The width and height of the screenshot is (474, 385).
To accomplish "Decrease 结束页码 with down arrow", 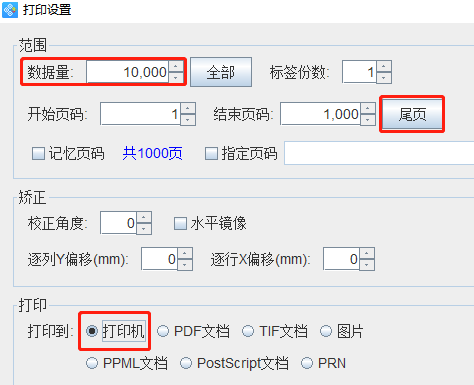I will point(368,119).
